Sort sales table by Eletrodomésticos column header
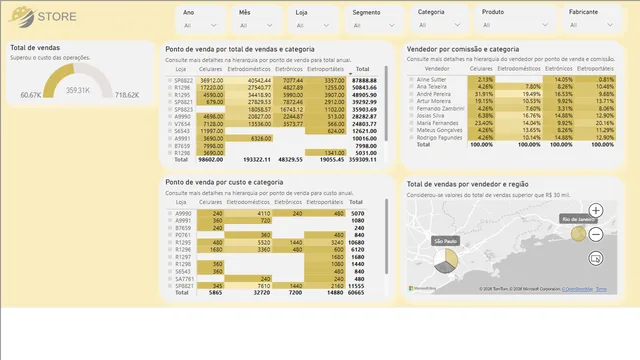Image resolution: width=640 pixels, height=360 pixels. click(x=249, y=69)
